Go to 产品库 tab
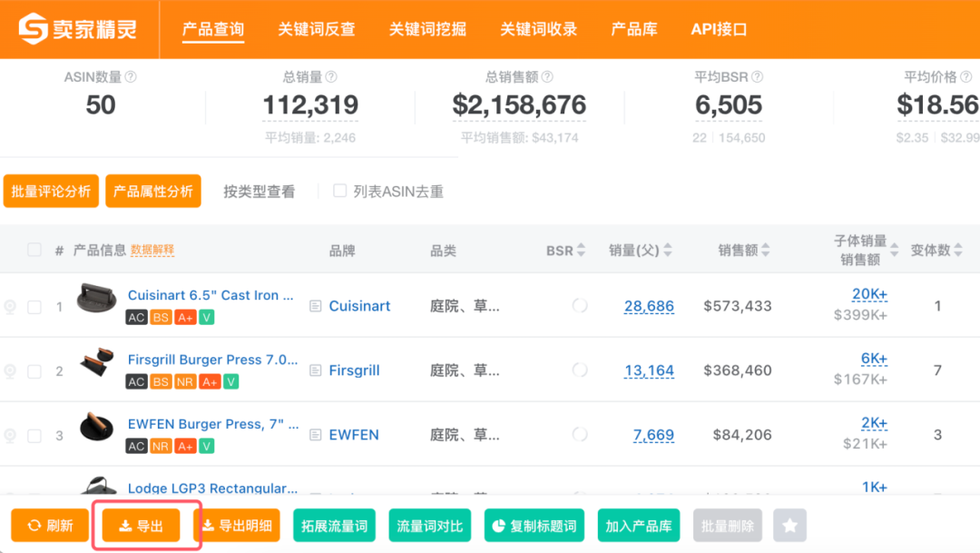This screenshot has height=553, width=980. pos(633,29)
